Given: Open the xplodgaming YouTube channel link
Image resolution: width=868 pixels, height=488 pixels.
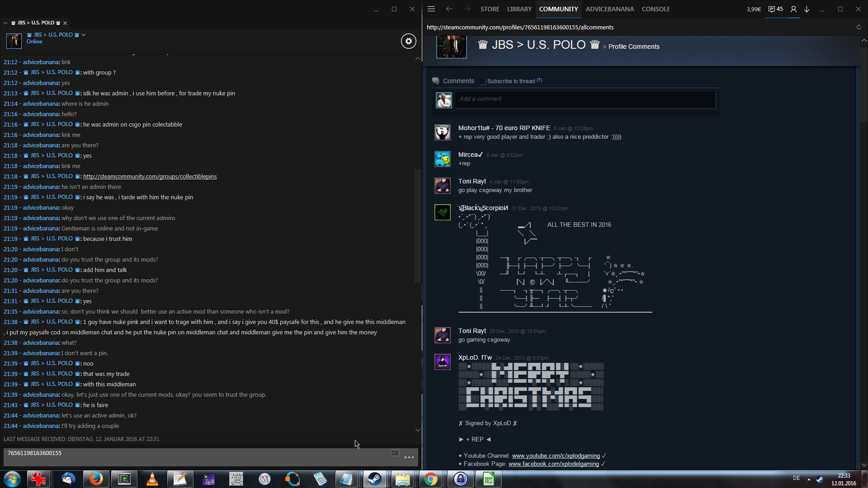Looking at the screenshot, I should tap(556, 456).
